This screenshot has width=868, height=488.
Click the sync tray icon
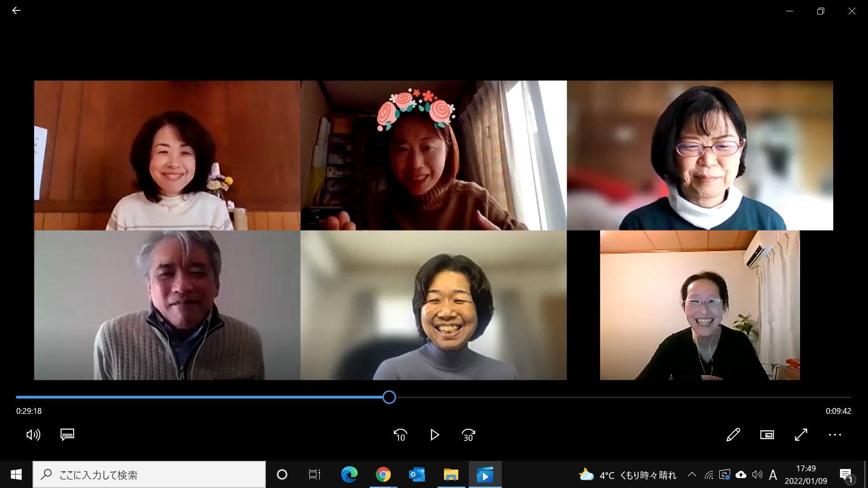(x=725, y=475)
